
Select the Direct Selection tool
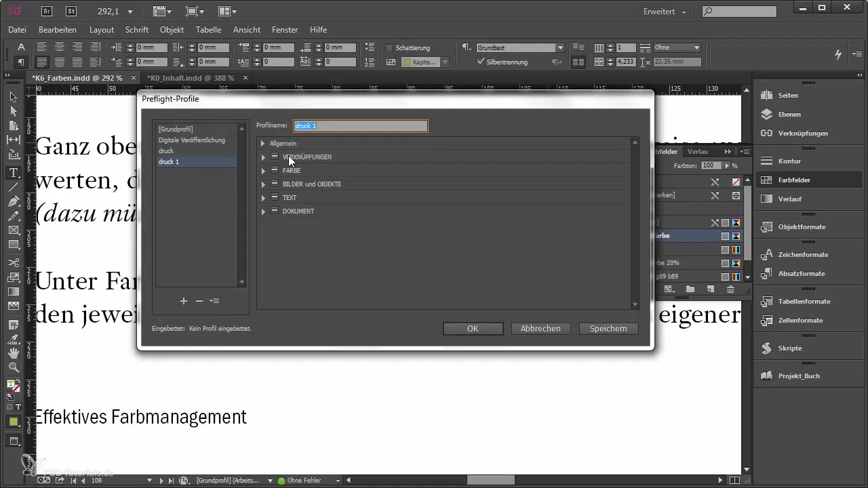tap(13, 111)
